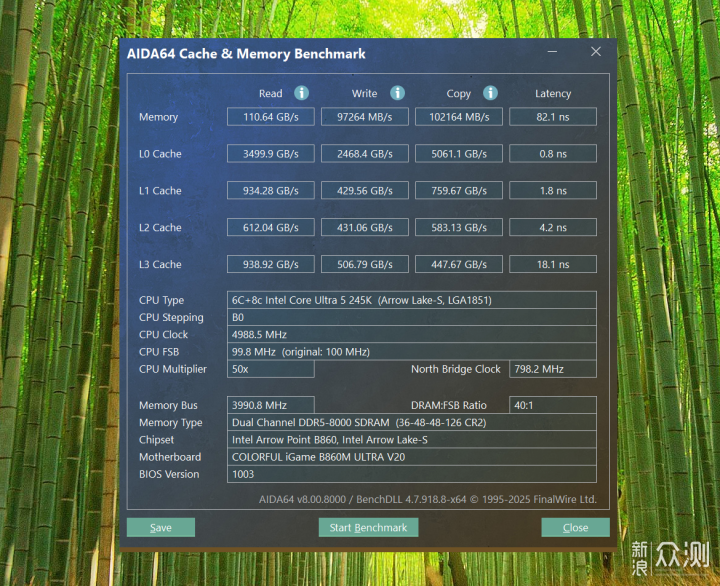Viewport: 720px width, 586px height.
Task: Click L3 Cache copy 447.67 GB/s
Action: (459, 264)
